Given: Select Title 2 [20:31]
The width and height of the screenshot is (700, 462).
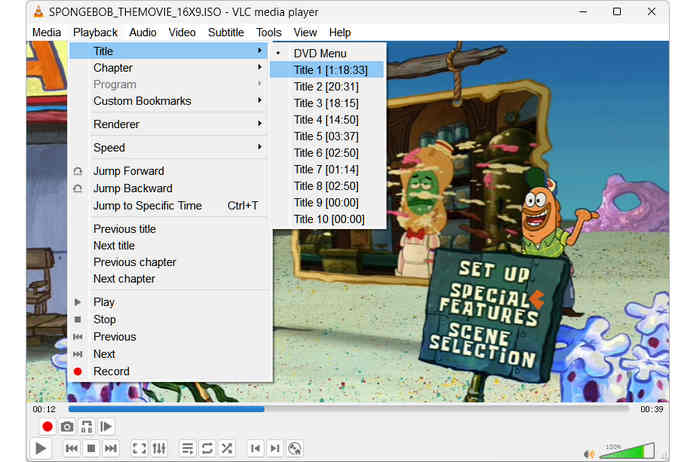Looking at the screenshot, I should (x=328, y=87).
